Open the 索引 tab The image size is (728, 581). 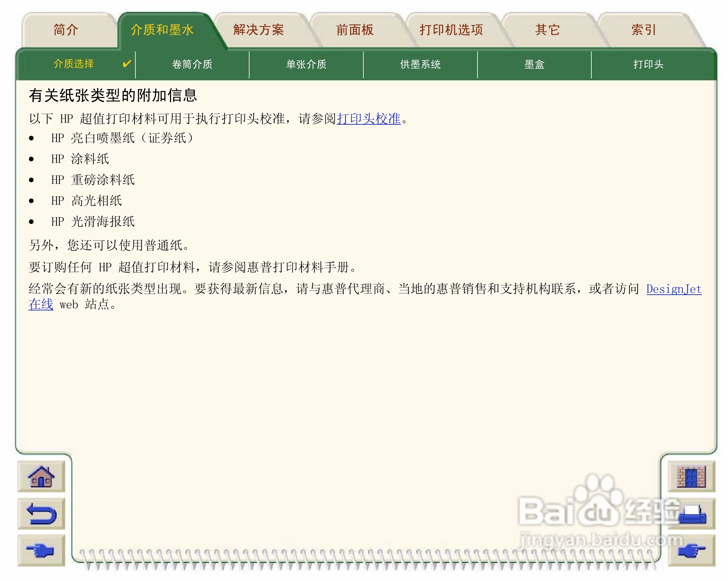tap(643, 30)
